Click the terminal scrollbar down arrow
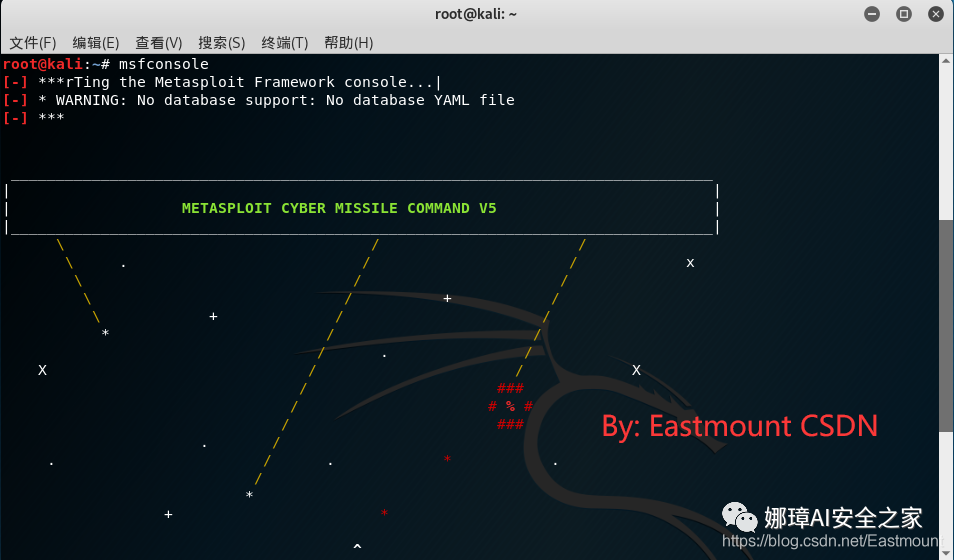 (x=946, y=553)
